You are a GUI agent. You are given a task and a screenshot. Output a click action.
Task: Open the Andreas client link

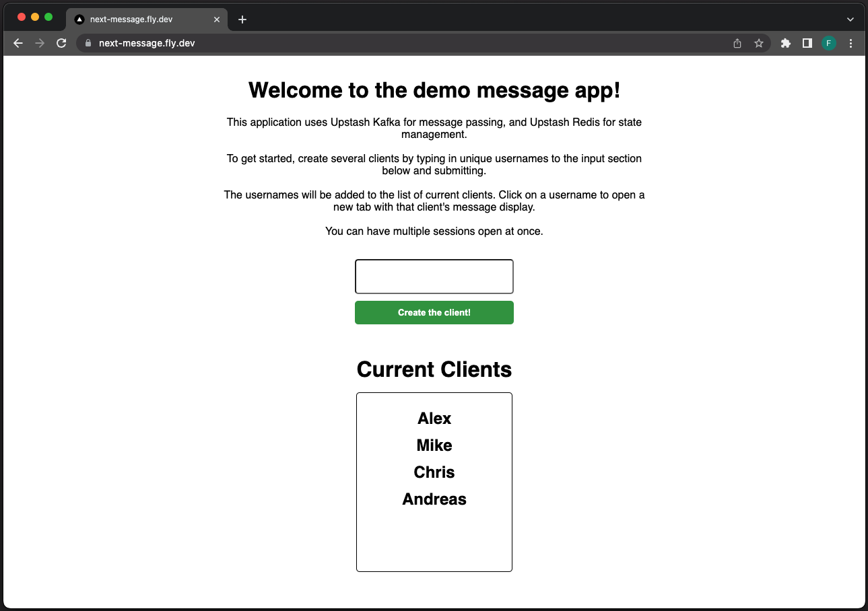(434, 499)
